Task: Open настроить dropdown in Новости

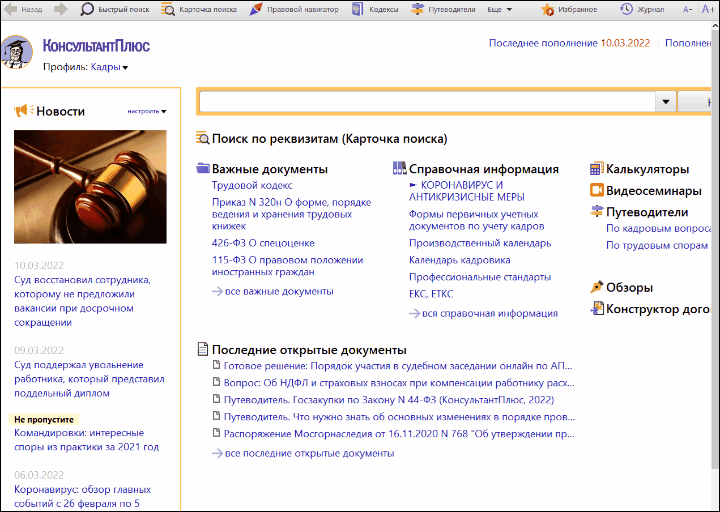Action: (147, 111)
